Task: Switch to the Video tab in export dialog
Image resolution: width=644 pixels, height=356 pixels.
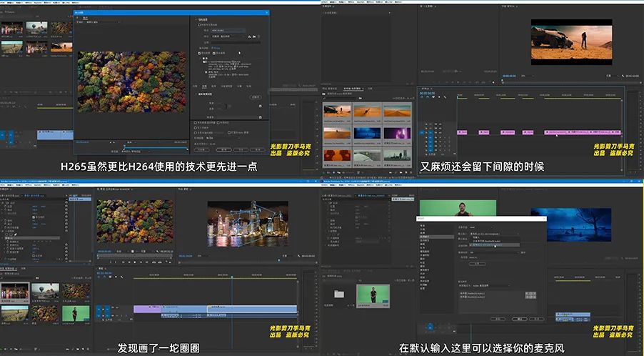Action: (205, 86)
